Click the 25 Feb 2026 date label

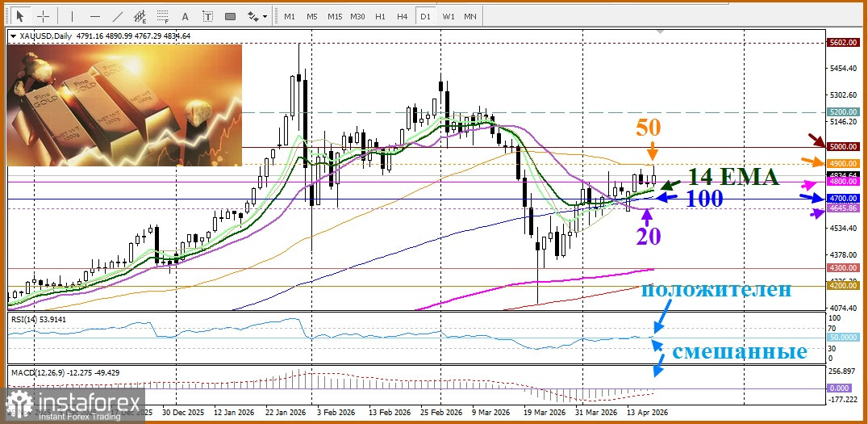click(442, 414)
